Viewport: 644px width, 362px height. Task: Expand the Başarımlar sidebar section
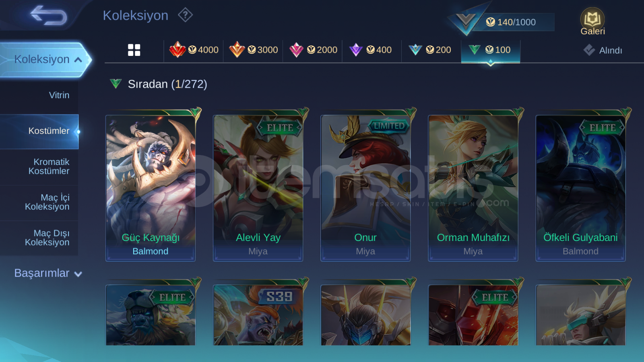point(48,273)
